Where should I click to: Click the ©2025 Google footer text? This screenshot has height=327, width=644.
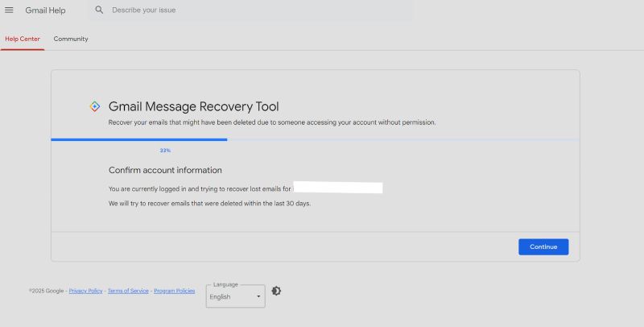(46, 291)
